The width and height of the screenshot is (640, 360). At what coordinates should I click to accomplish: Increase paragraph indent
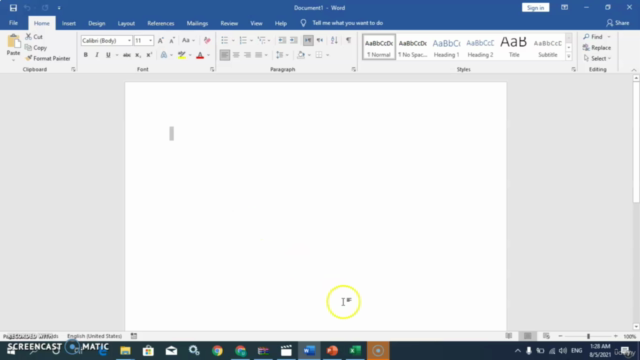(x=293, y=40)
